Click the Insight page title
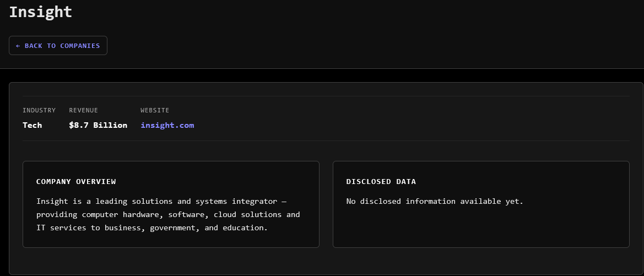Viewport: 644px width, 276px height. pyautogui.click(x=40, y=12)
